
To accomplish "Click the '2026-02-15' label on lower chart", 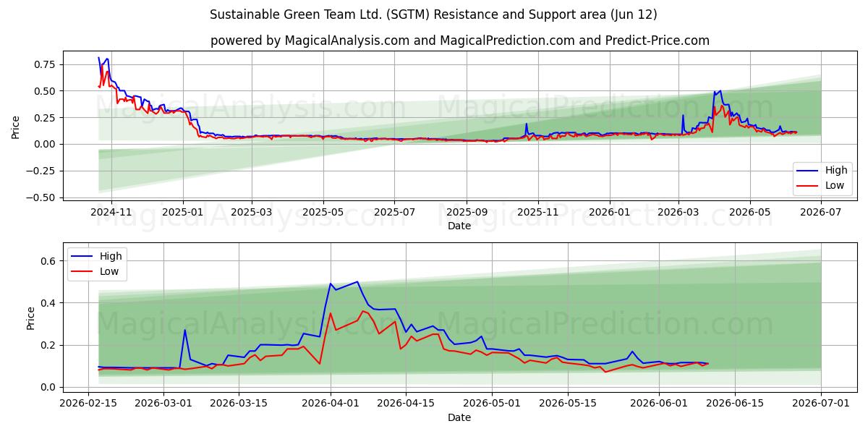I will tap(89, 404).
